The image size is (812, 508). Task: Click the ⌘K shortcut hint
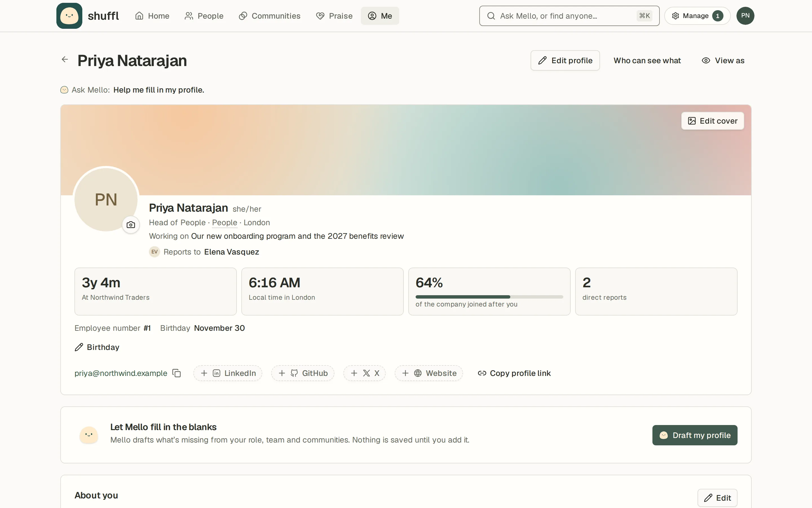(644, 16)
